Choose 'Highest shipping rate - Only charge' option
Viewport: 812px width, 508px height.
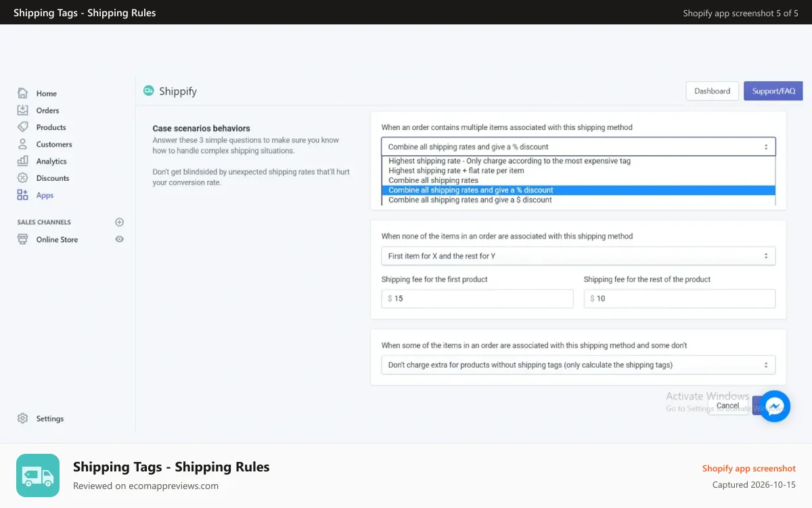(579, 161)
